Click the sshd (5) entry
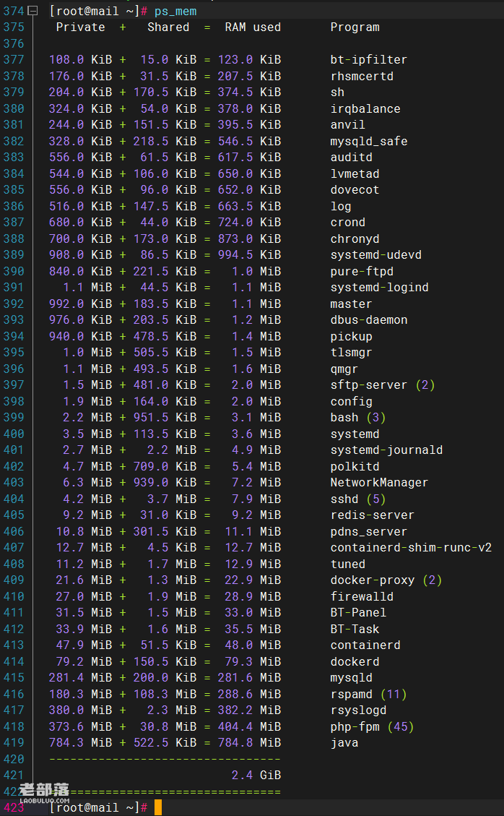Viewport: 504px width, 816px height. [358, 499]
